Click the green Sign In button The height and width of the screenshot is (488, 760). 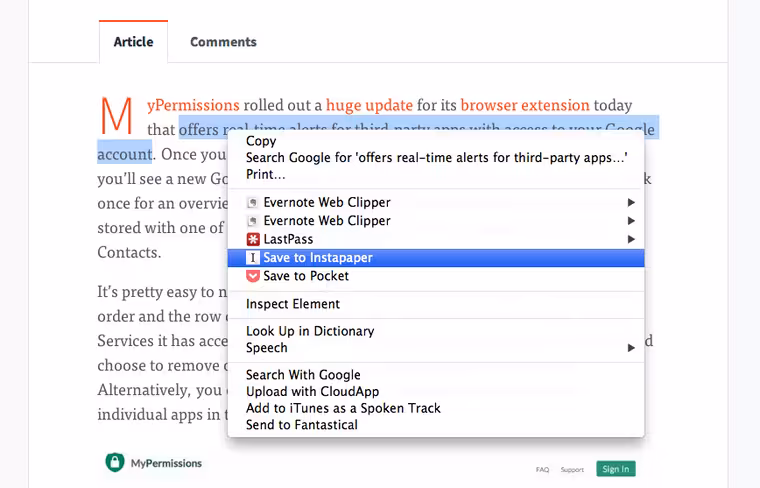616,469
